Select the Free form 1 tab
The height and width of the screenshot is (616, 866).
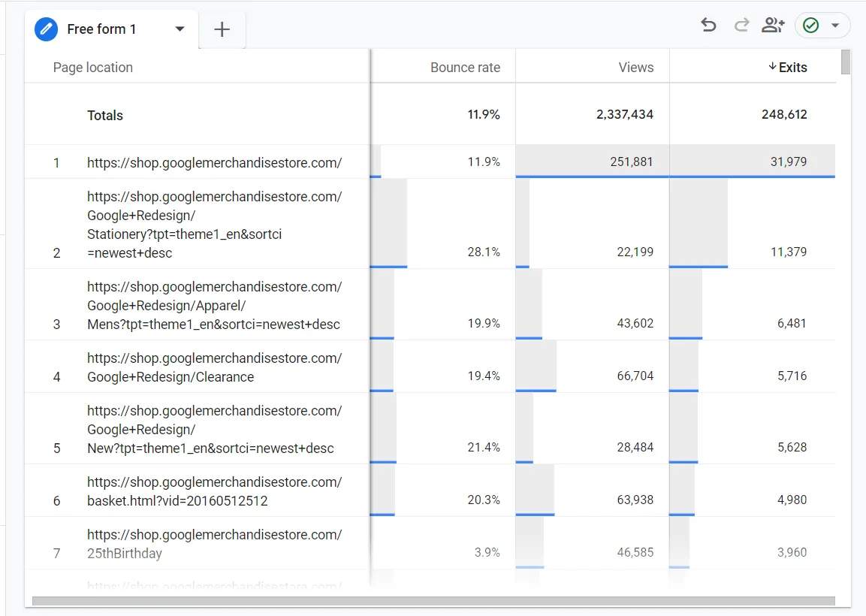(101, 29)
